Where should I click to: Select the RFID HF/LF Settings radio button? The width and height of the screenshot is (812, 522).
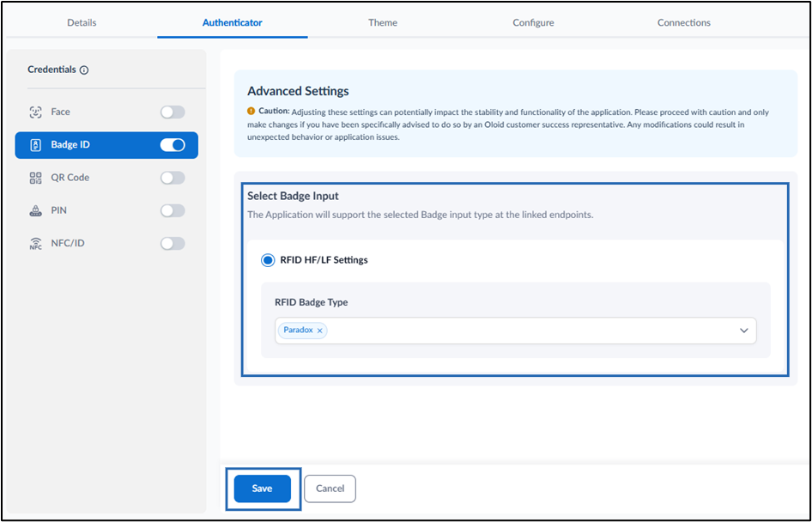tap(268, 260)
